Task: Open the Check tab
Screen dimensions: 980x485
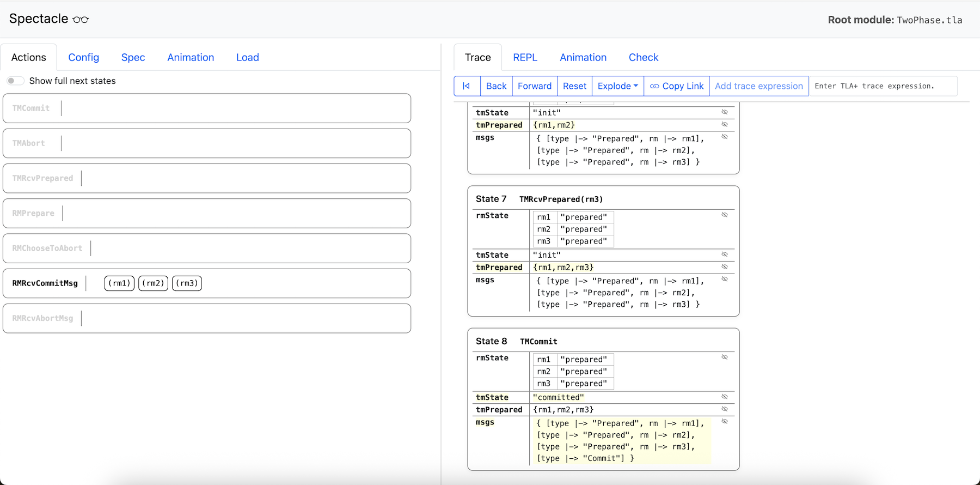Action: pos(643,57)
